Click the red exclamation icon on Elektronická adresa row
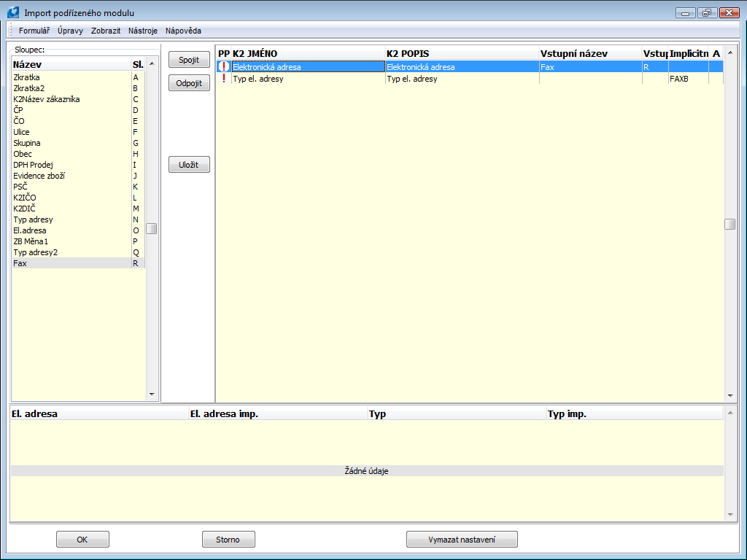Screen dimensions: 747x560 click(222, 66)
